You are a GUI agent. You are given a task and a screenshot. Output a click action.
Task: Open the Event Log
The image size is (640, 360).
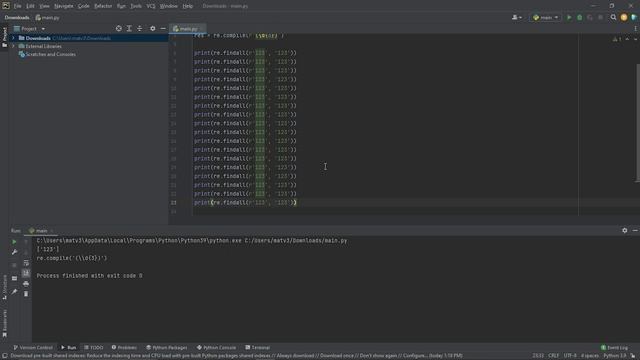(x=614, y=348)
